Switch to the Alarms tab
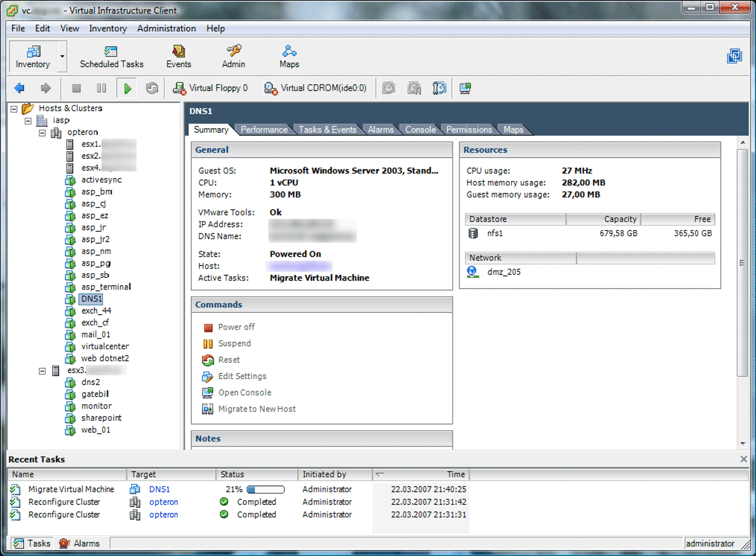This screenshot has height=556, width=756. pyautogui.click(x=381, y=130)
